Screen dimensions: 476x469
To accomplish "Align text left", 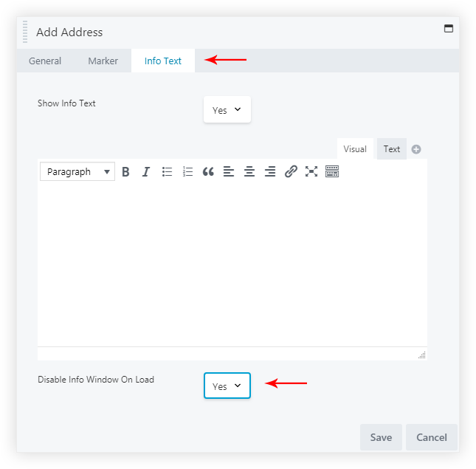I will [x=229, y=171].
